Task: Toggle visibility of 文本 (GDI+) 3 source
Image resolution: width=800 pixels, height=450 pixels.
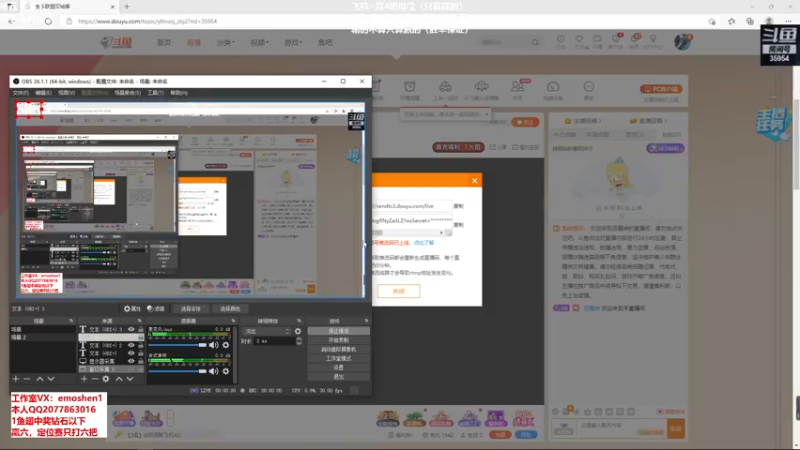Action: point(131,330)
